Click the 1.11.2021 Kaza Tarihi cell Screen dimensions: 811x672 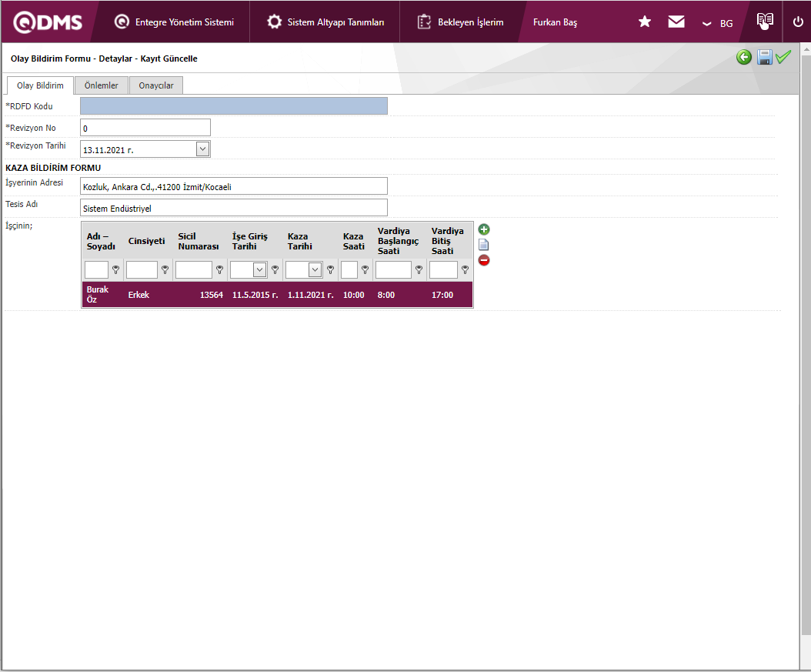click(310, 295)
